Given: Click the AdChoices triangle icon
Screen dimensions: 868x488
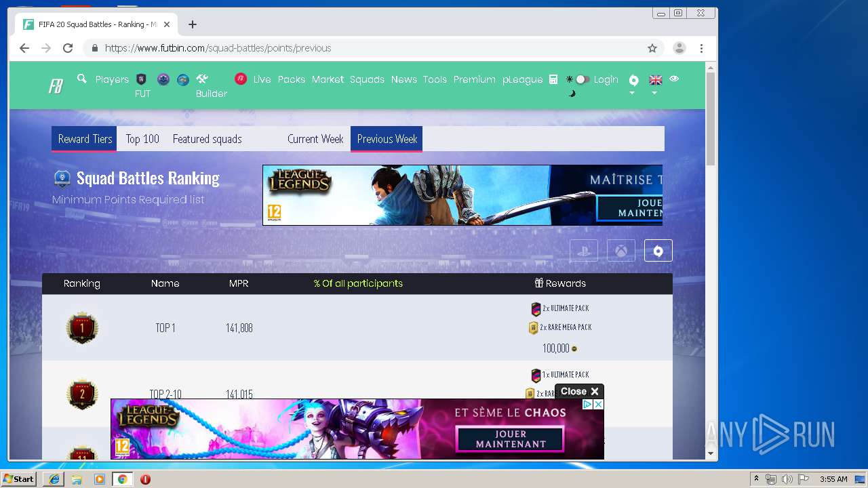Looking at the screenshot, I should (x=588, y=405).
